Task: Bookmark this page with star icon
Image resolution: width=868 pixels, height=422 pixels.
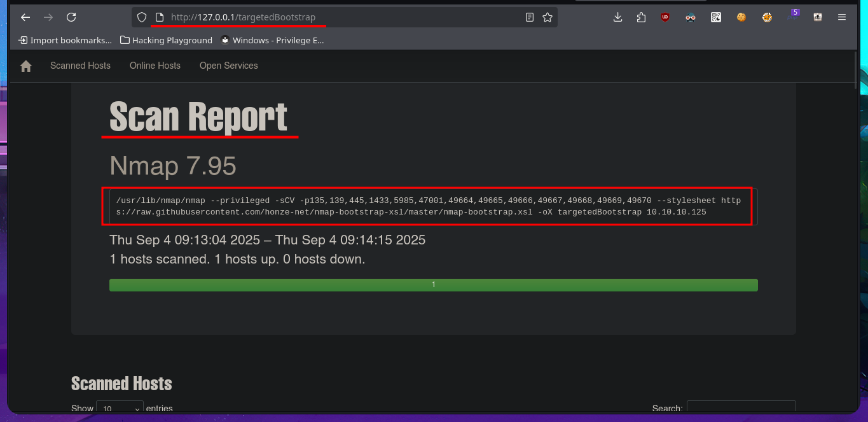Action: 547,17
